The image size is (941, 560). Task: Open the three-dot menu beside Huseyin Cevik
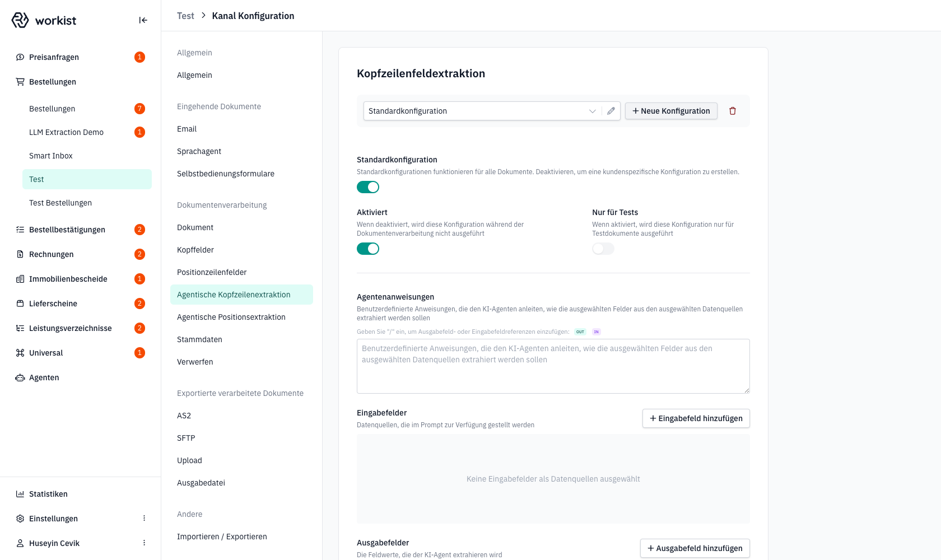tap(144, 543)
